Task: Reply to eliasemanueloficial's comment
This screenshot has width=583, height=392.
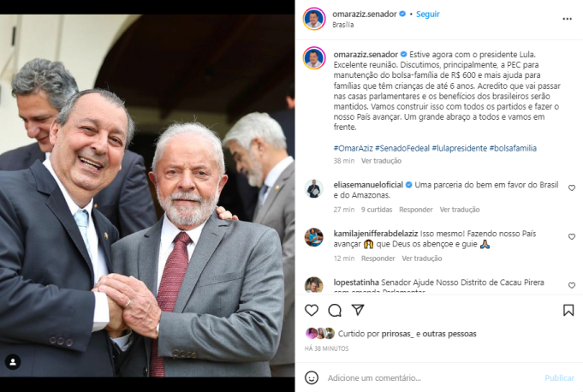Action: point(416,210)
